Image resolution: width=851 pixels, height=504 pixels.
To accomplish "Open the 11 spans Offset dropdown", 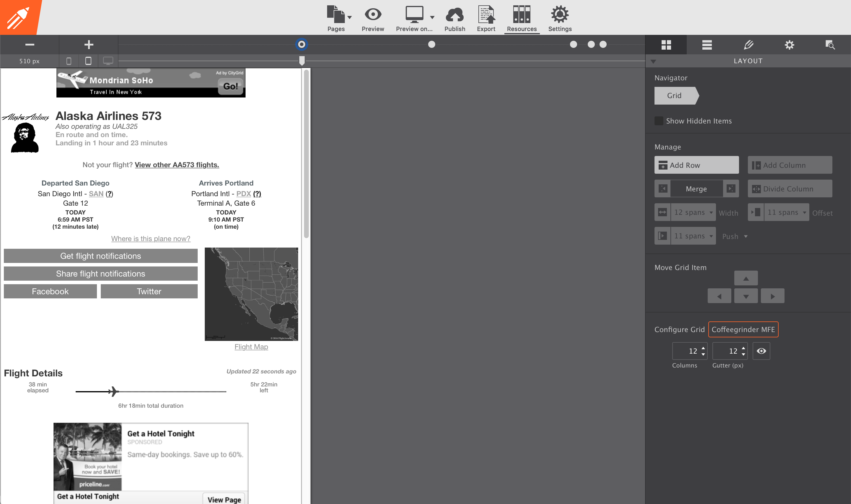I will click(787, 212).
